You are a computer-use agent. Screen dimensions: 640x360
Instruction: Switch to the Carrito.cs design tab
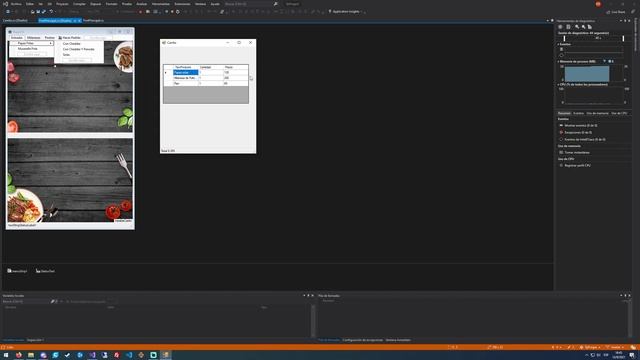(15, 20)
